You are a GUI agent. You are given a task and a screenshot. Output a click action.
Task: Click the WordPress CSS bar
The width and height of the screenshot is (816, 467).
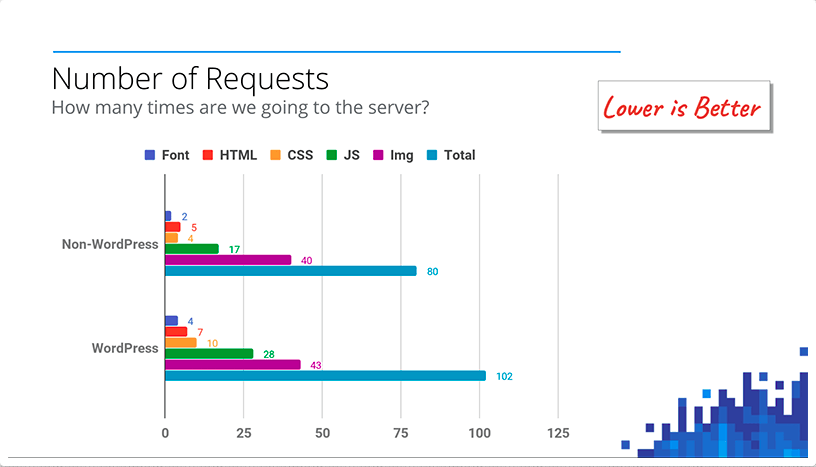181,343
